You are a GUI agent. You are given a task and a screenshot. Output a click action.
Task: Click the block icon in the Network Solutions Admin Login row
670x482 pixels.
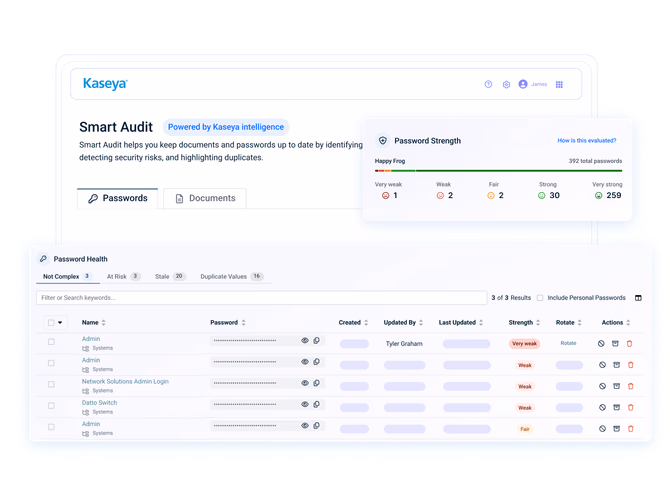602,386
